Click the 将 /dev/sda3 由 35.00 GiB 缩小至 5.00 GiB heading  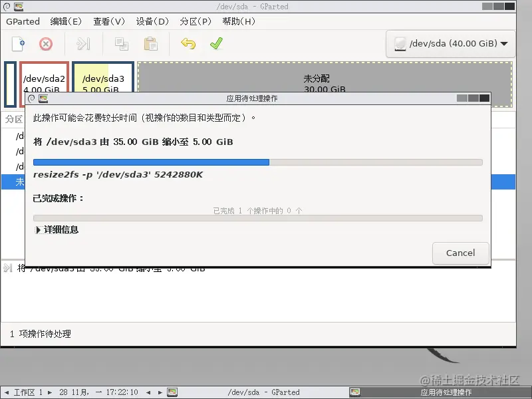[133, 142]
